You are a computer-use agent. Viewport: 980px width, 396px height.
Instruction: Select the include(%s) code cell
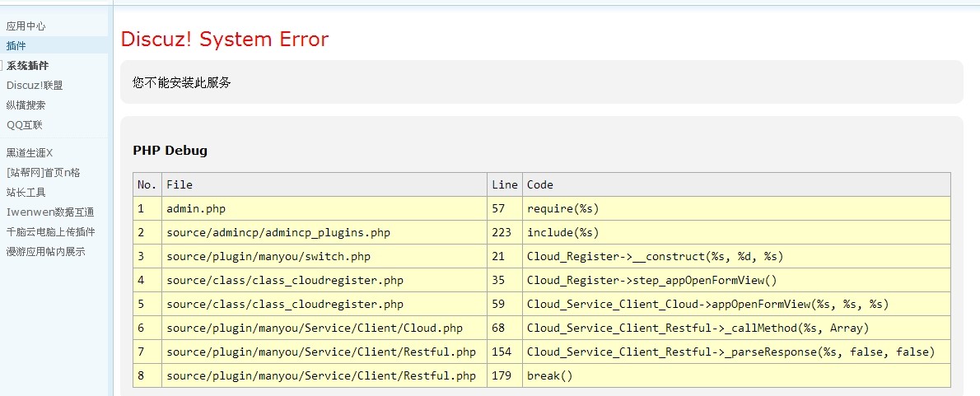tap(737, 232)
